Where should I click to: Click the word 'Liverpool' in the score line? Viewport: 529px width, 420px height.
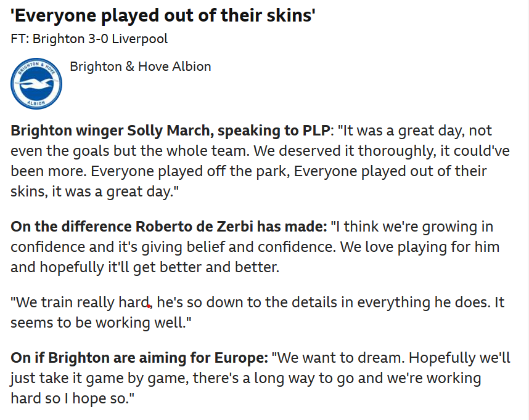pos(140,39)
